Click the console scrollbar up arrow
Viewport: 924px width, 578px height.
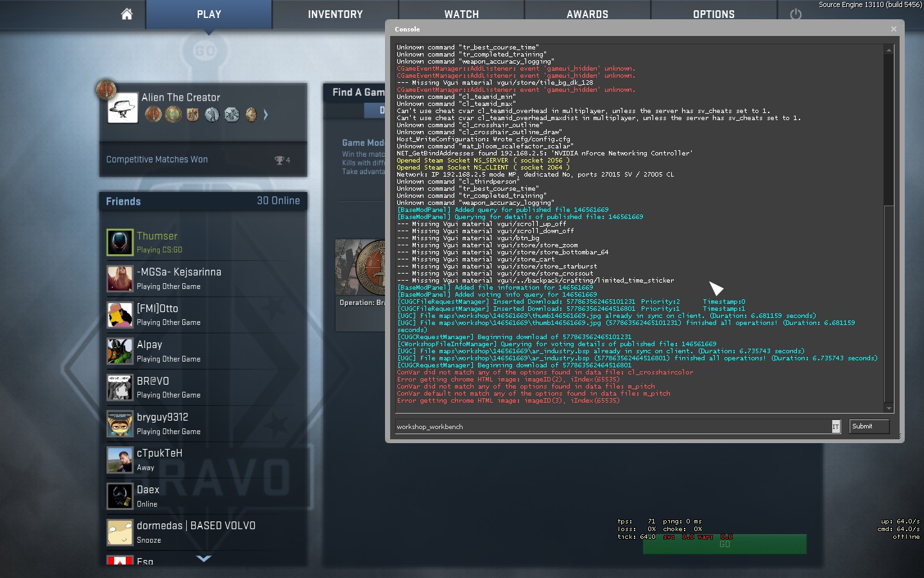pyautogui.click(x=889, y=49)
